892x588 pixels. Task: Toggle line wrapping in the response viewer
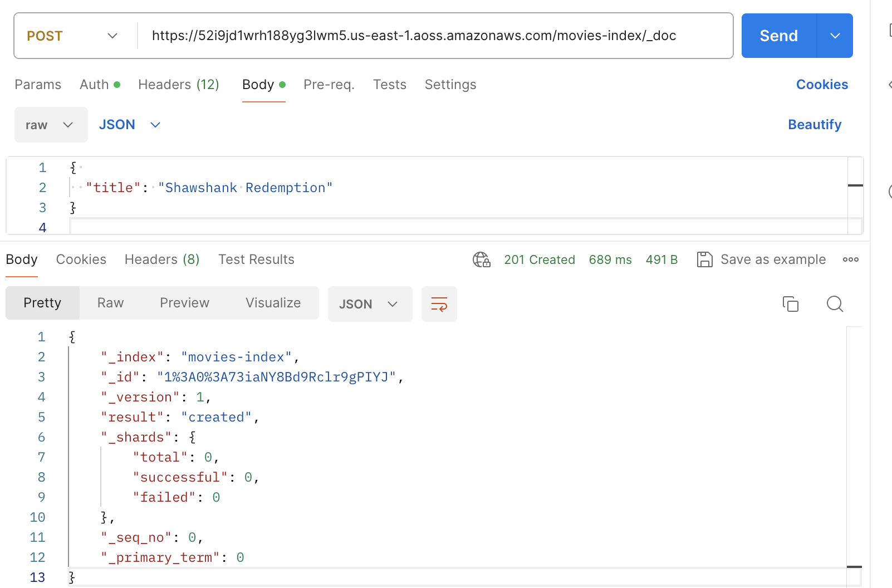point(439,304)
